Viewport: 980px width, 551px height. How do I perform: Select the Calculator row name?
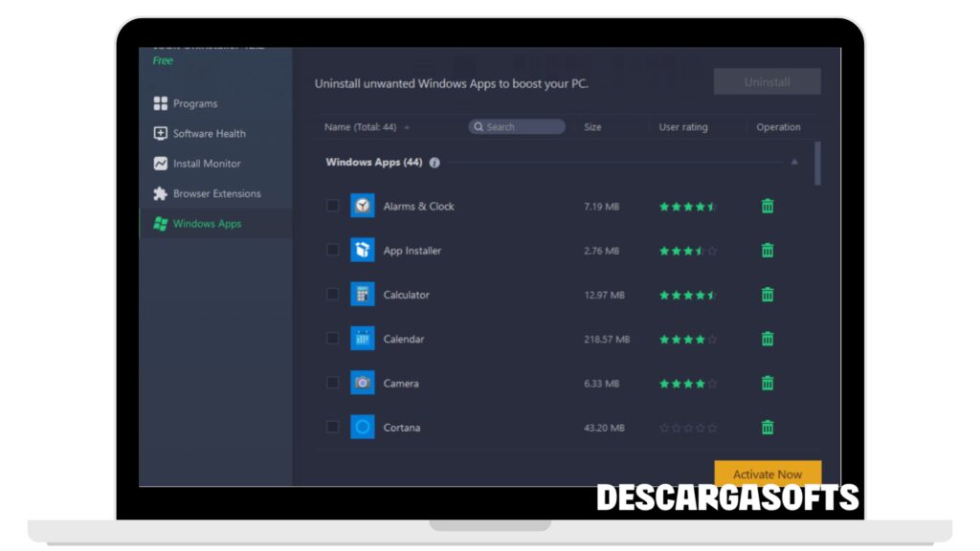(x=406, y=295)
